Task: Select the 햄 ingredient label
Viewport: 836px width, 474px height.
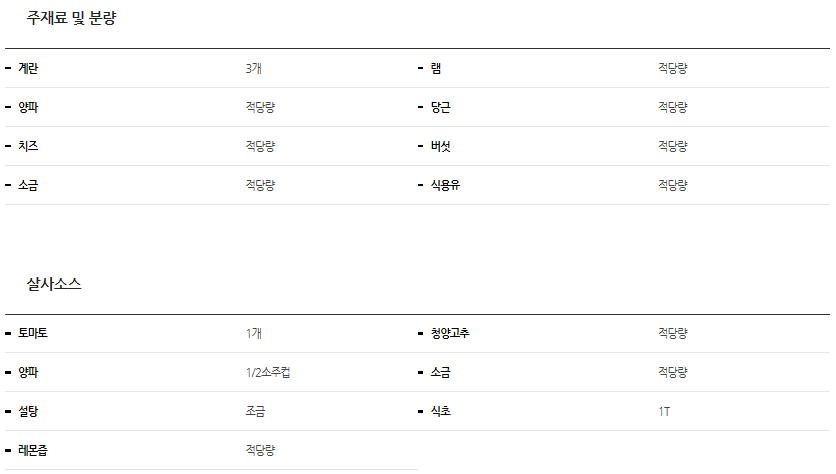Action: pos(436,69)
